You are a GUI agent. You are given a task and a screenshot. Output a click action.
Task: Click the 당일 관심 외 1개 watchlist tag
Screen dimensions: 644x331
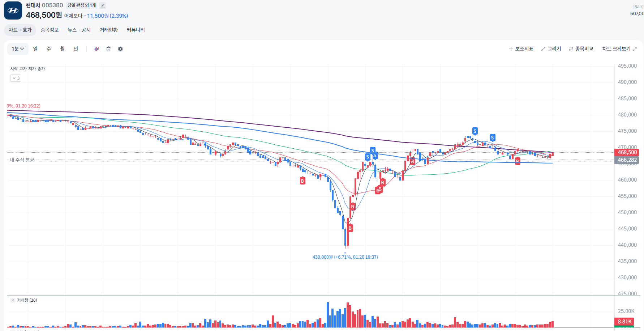tap(82, 5)
